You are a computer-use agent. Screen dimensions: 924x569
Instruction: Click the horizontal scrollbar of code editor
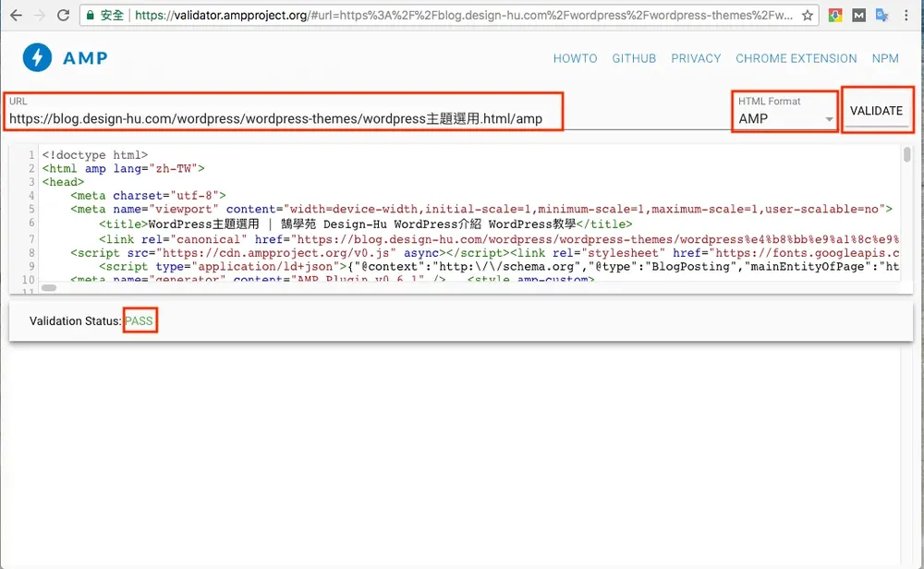(x=49, y=288)
